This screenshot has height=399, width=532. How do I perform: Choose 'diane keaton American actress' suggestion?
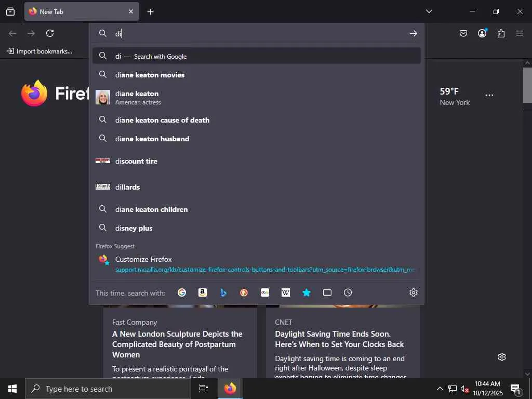[x=257, y=97]
